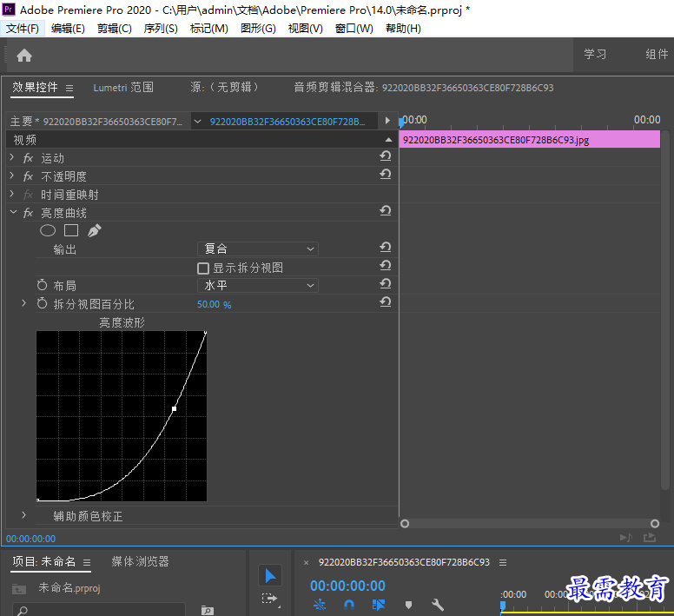The height and width of the screenshot is (616, 674).
Task: Expand the 辅助颜色校正 section
Action: (24, 515)
